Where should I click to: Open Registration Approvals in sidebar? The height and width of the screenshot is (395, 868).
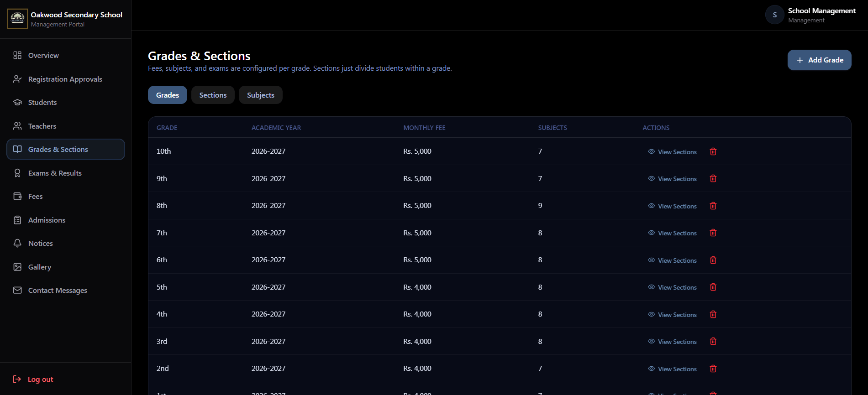click(66, 79)
